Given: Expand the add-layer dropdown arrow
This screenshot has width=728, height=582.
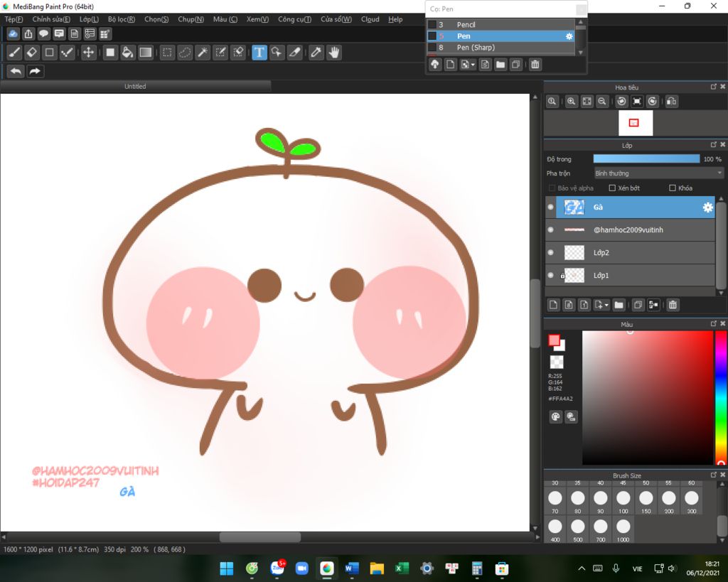Looking at the screenshot, I should pos(606,305).
